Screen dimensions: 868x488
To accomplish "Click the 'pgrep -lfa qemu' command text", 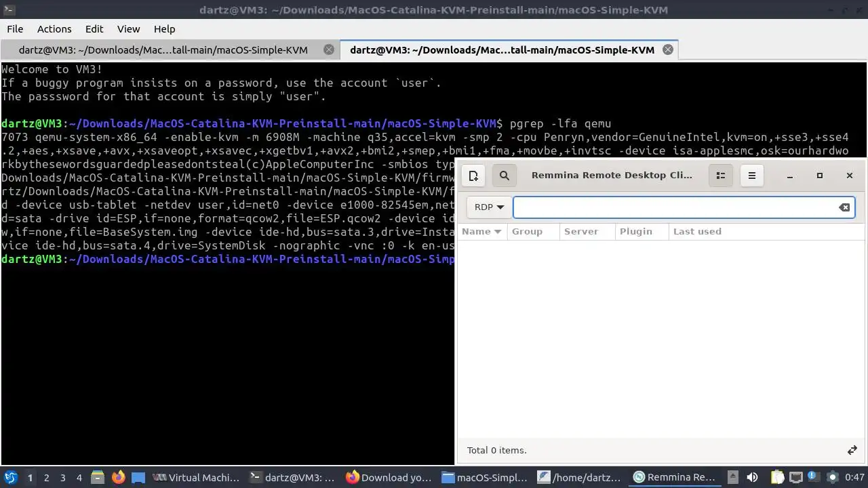I will point(560,123).
